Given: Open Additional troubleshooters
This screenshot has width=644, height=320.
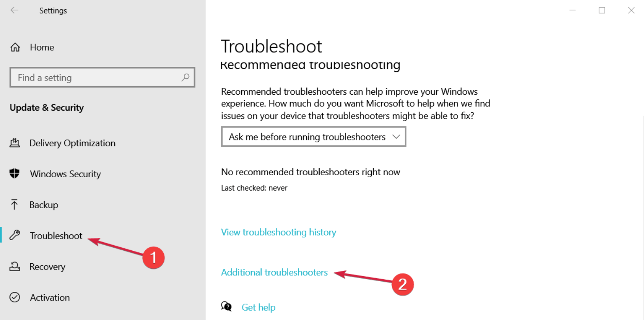Looking at the screenshot, I should pos(274,272).
